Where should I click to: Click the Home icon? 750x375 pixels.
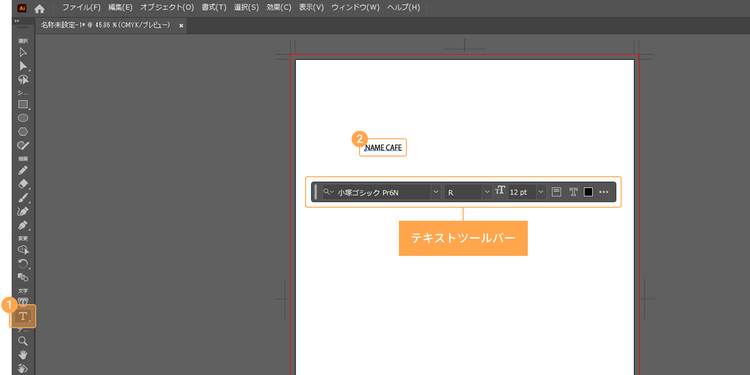[39, 8]
